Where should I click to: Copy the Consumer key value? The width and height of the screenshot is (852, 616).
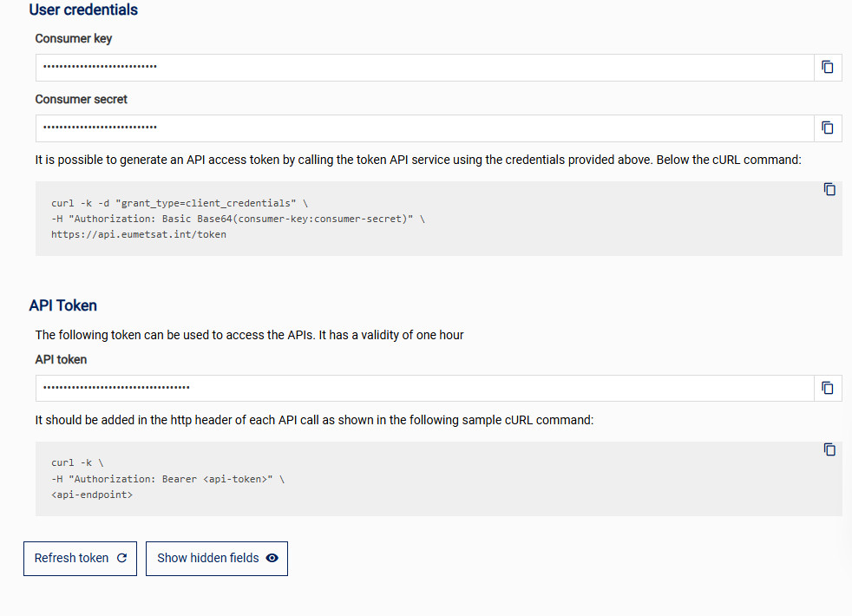click(x=828, y=67)
